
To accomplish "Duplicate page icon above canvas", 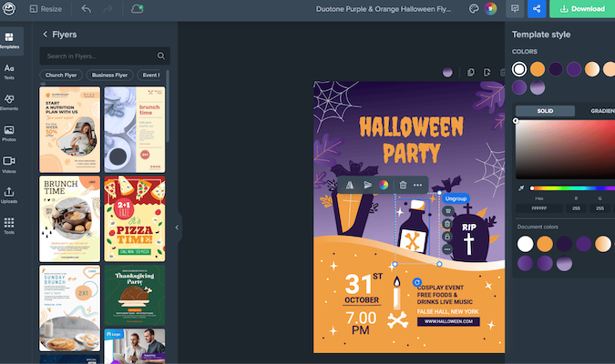I will (471, 73).
